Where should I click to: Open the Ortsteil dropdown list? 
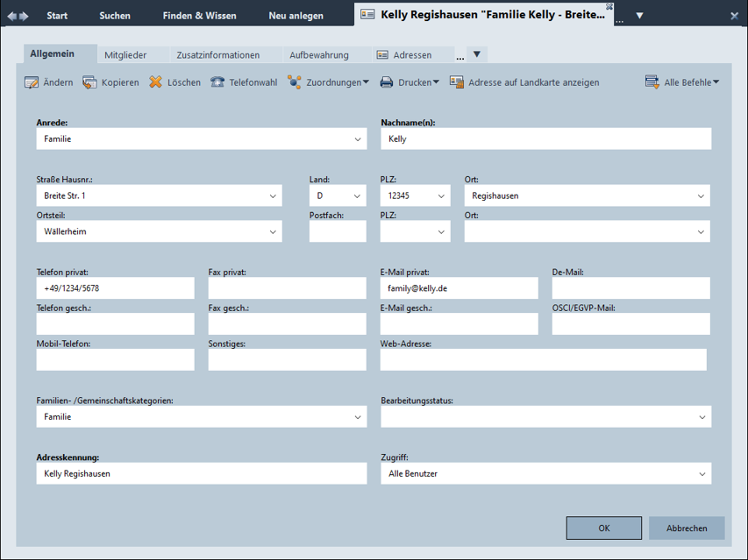[273, 232]
